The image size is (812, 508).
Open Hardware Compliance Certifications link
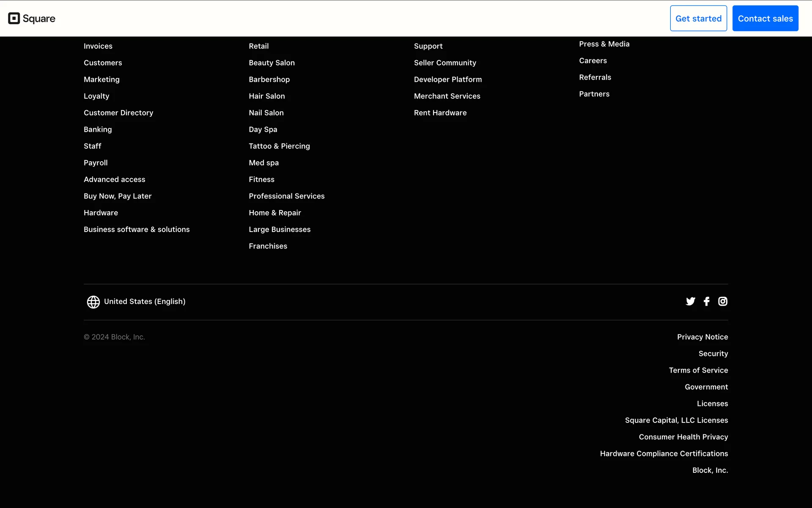point(664,454)
